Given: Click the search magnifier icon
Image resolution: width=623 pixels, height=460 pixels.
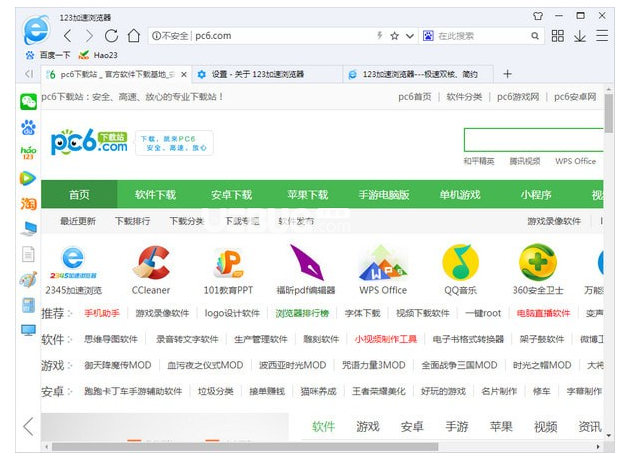Looking at the screenshot, I should pos(535,36).
